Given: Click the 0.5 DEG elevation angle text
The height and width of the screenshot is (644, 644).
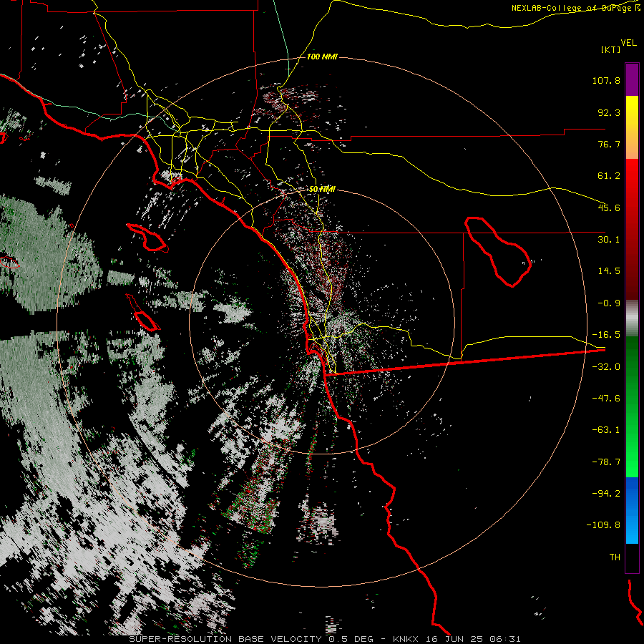Looking at the screenshot, I should pyautogui.click(x=351, y=639).
